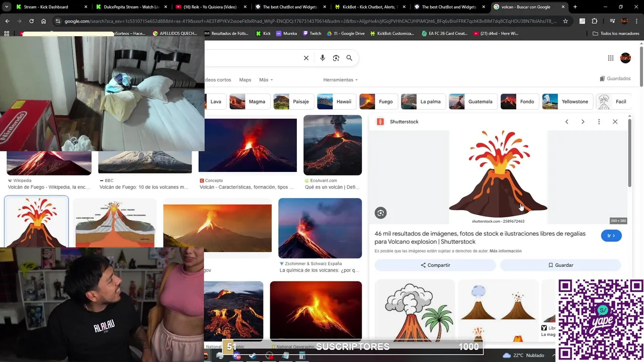The image size is (644, 362).
Task: Expand the Herramientas tools dropdown
Action: (341, 80)
